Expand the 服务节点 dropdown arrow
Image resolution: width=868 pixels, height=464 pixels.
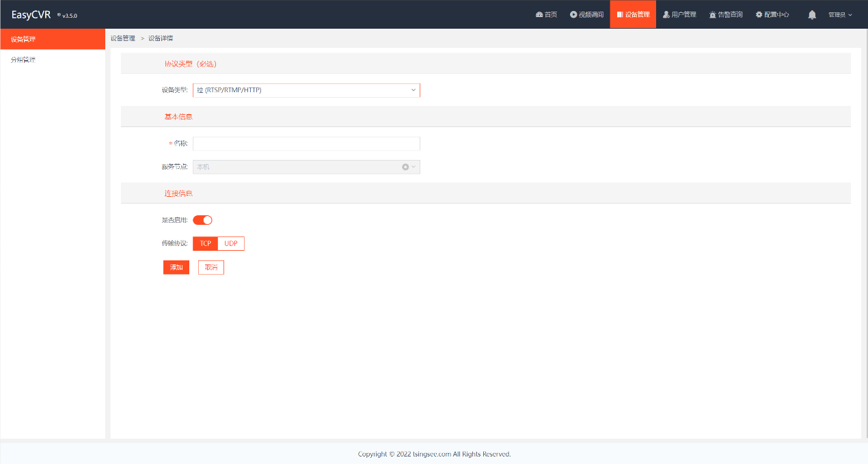coord(413,167)
